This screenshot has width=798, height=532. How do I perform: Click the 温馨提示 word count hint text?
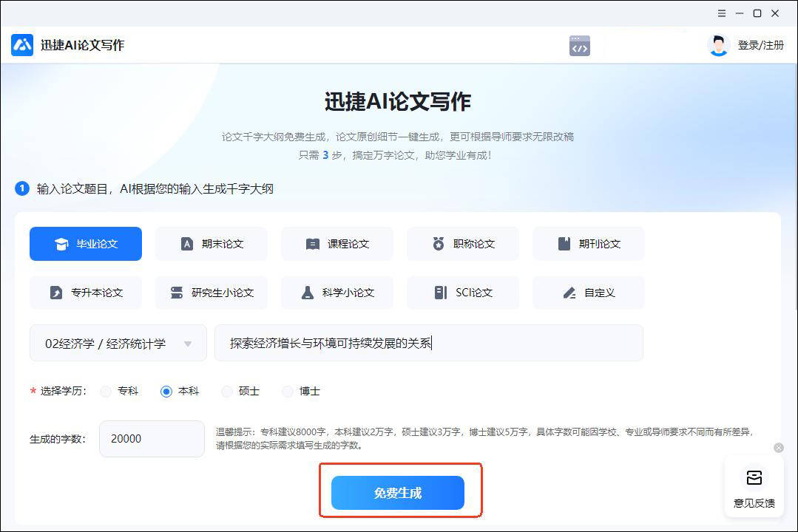tap(484, 438)
